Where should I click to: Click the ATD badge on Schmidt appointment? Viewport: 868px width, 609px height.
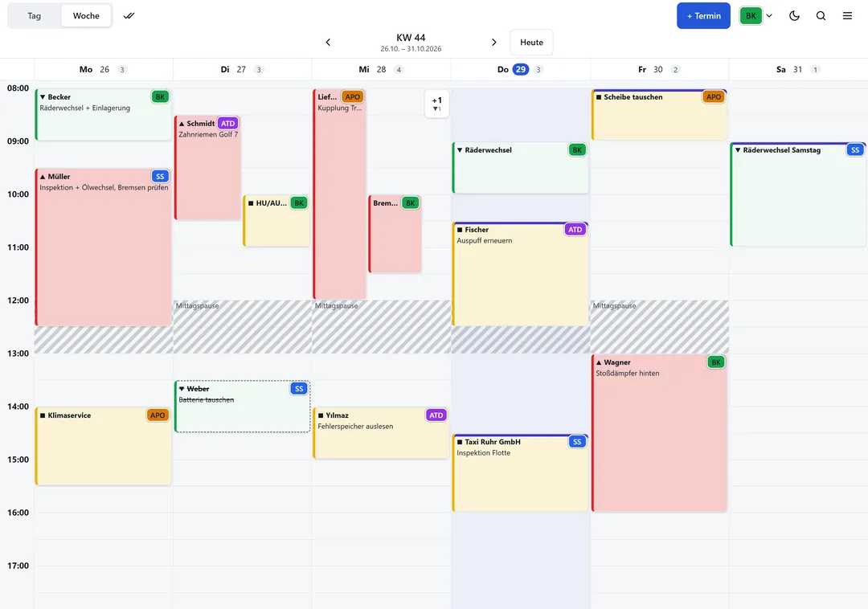point(228,124)
